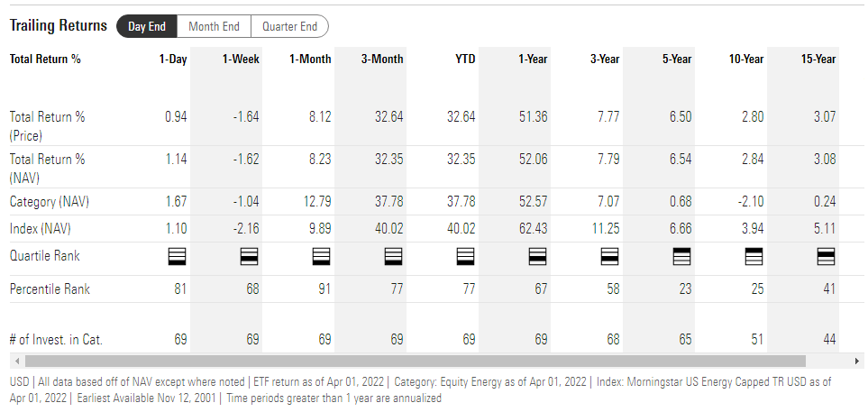Click the Percentile Rank row label
Viewport: 868px width, 412px height.
pos(50,289)
